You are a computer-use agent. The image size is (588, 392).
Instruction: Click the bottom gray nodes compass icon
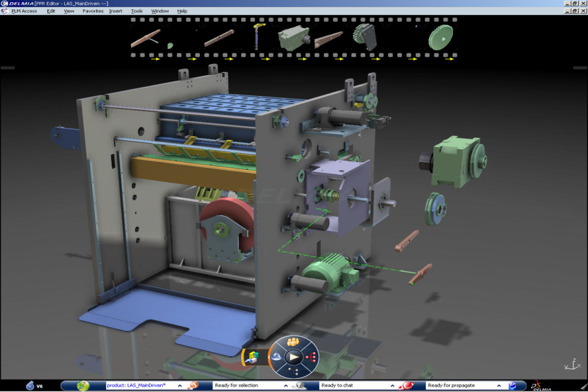coord(293,372)
